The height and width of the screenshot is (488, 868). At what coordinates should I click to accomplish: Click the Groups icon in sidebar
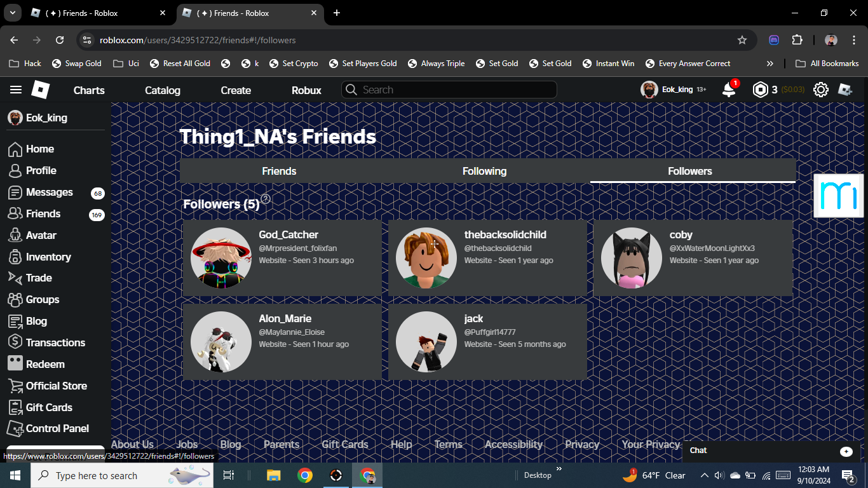[15, 300]
